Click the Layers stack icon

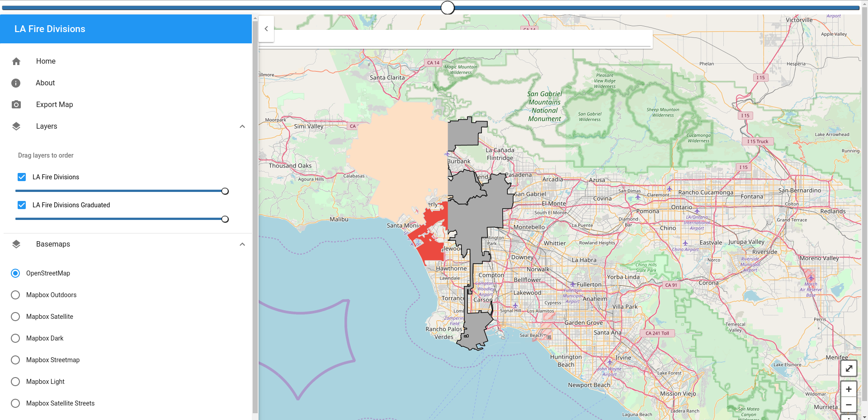(x=16, y=126)
